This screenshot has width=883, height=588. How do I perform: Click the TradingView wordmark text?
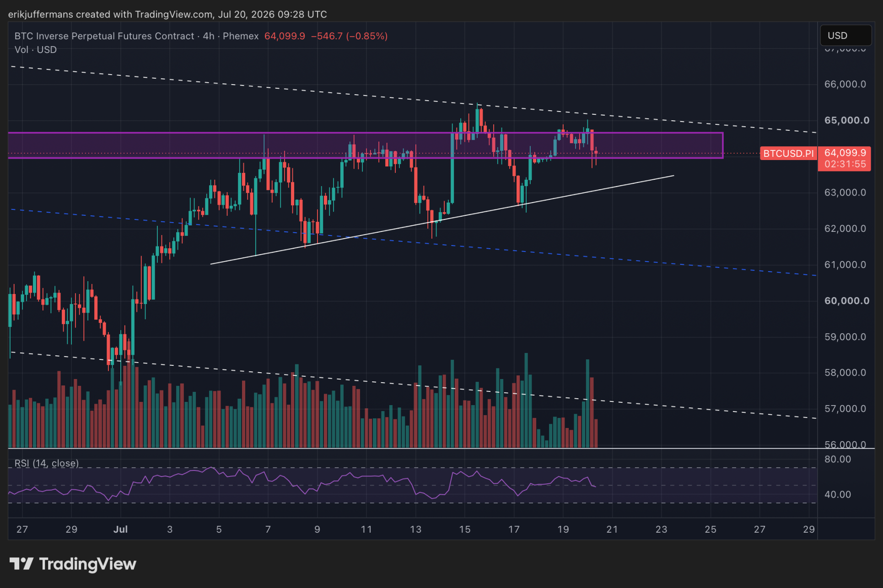pos(88,564)
